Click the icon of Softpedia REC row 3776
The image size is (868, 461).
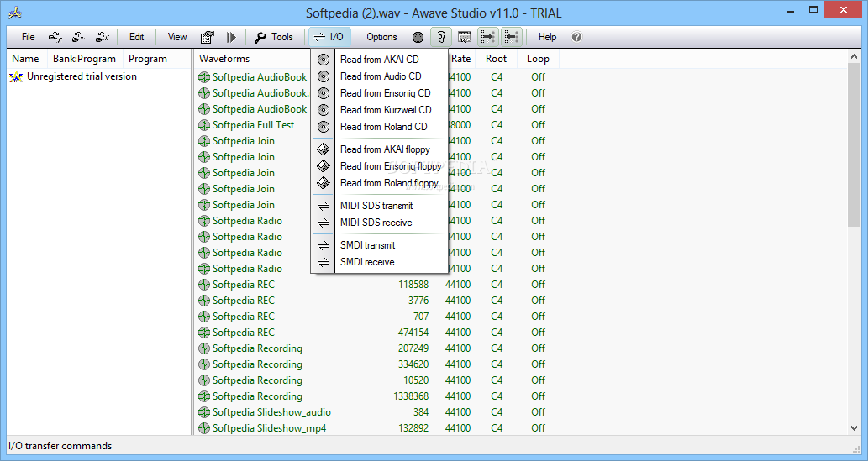[204, 301]
